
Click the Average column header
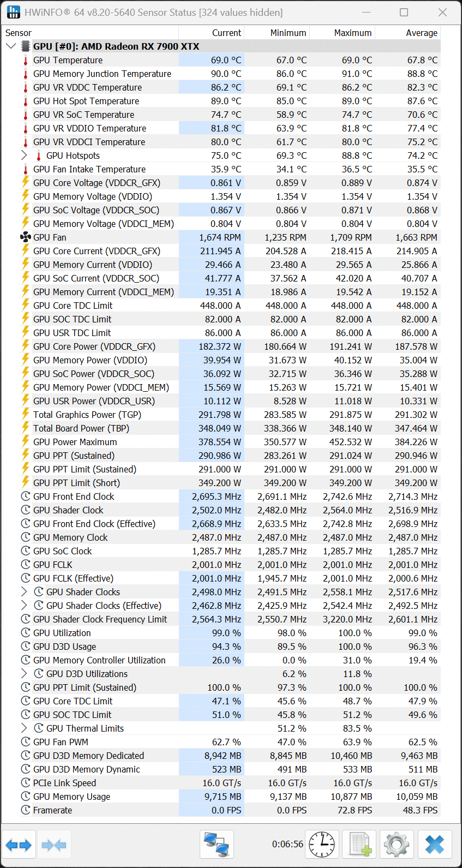pyautogui.click(x=408, y=33)
